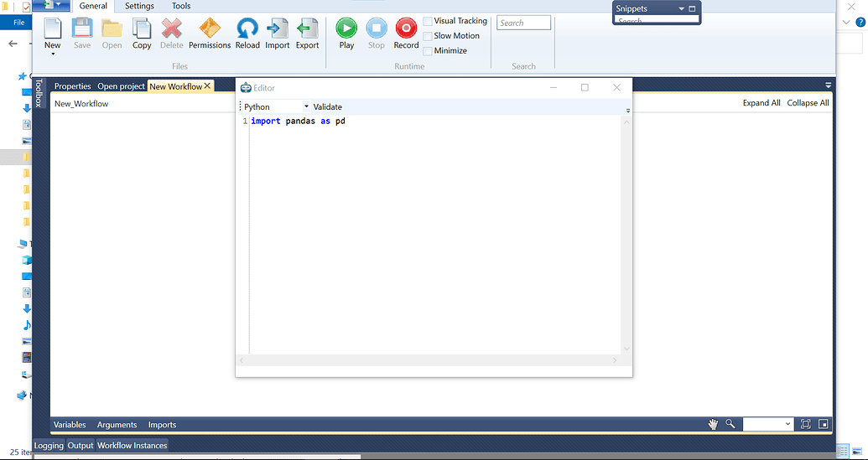The height and width of the screenshot is (460, 868).
Task: Open the Logging panel tab
Action: click(49, 445)
